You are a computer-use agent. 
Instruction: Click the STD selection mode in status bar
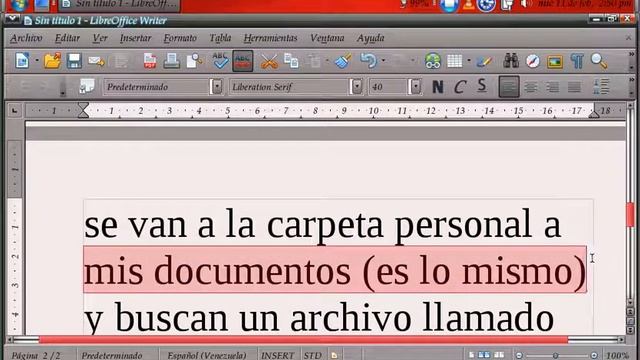tap(313, 355)
